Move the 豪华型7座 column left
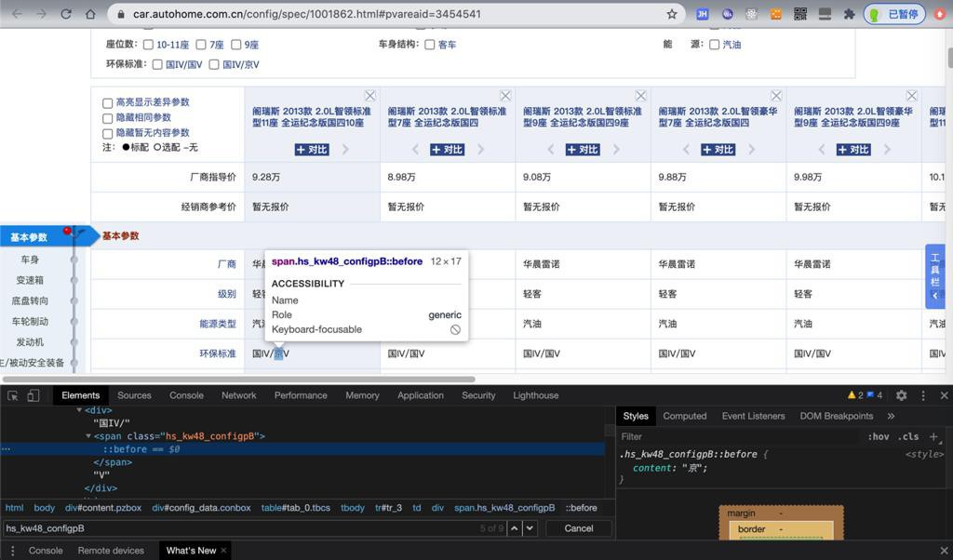 [686, 150]
